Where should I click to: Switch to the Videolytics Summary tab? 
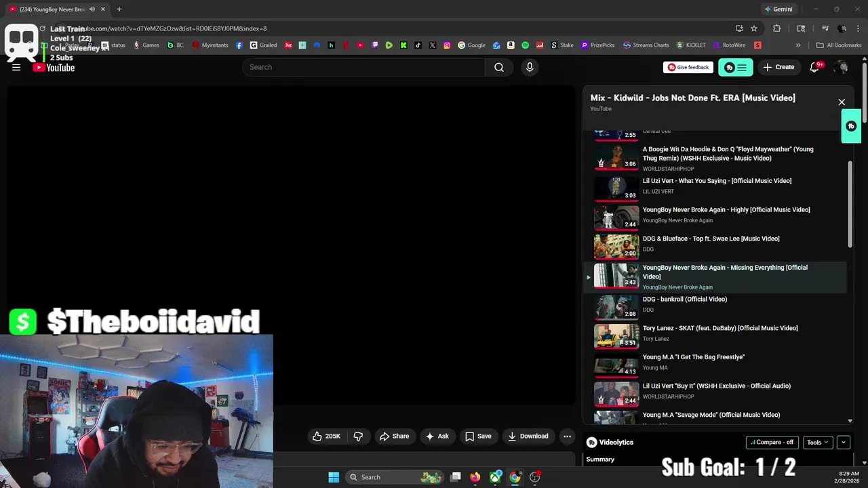pos(600,459)
